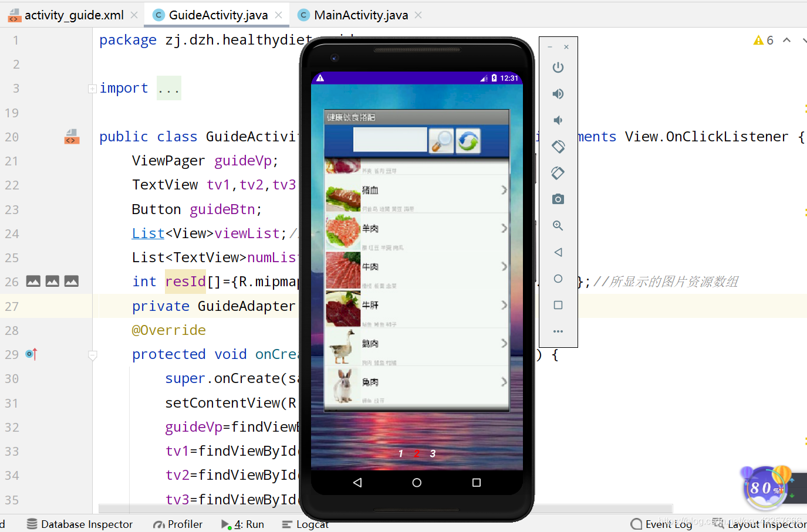The width and height of the screenshot is (807, 532).
Task: Open the Layout Inspector tool window
Action: click(759, 524)
